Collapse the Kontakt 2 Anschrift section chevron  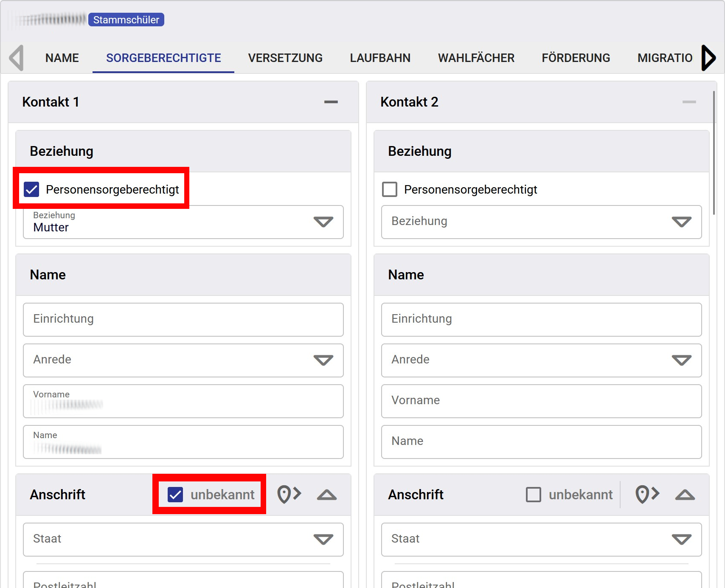(685, 495)
